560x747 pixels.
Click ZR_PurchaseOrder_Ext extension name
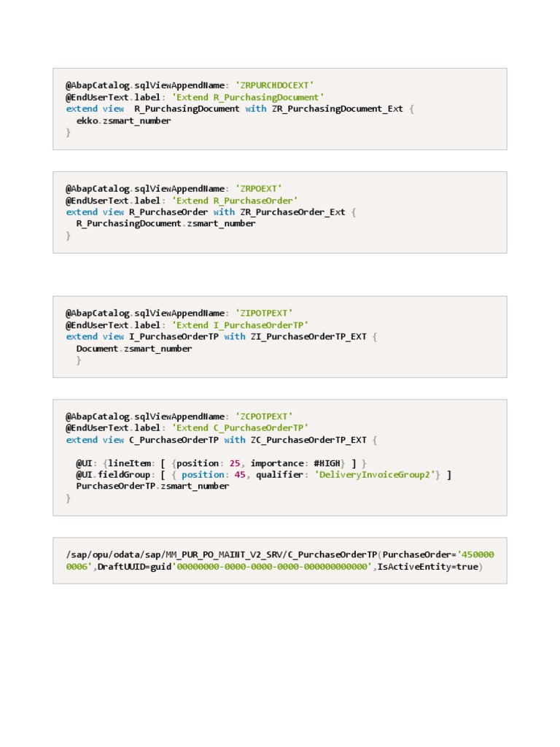(x=292, y=212)
